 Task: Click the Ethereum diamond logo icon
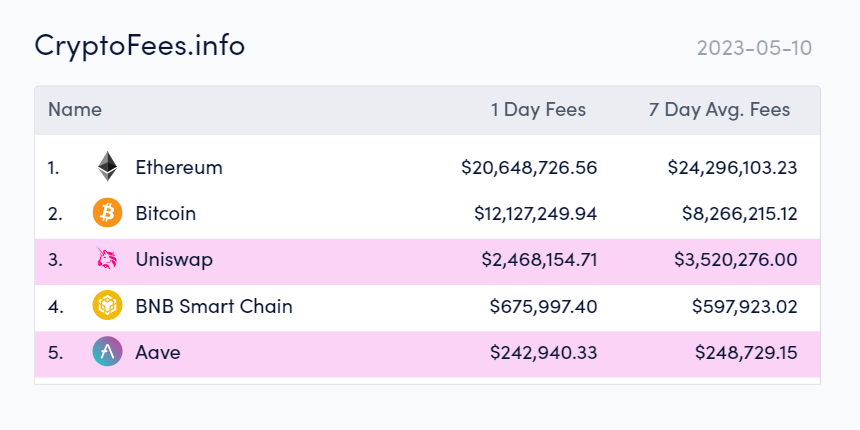point(108,167)
